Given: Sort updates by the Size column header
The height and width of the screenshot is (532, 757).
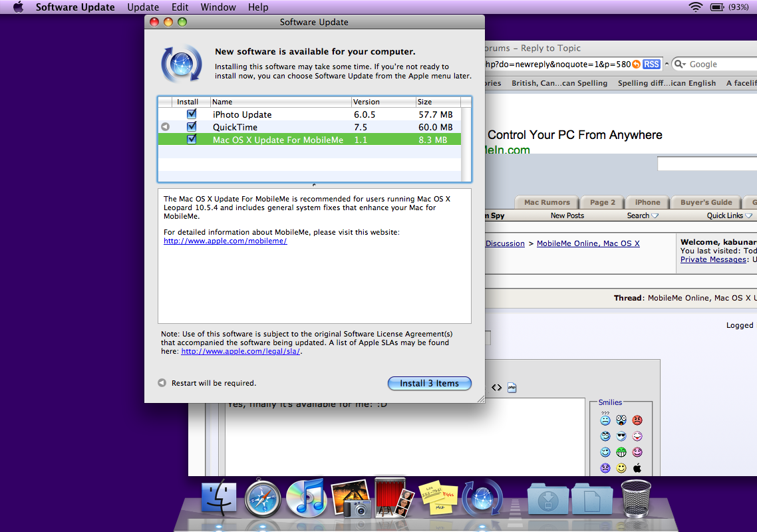Looking at the screenshot, I should click(x=438, y=102).
